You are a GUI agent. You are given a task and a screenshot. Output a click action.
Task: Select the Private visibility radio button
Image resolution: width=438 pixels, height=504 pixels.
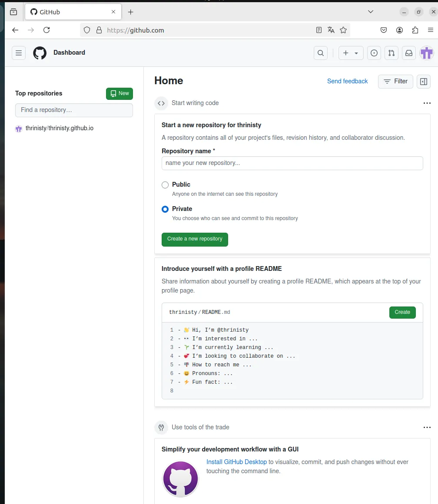pos(165,209)
